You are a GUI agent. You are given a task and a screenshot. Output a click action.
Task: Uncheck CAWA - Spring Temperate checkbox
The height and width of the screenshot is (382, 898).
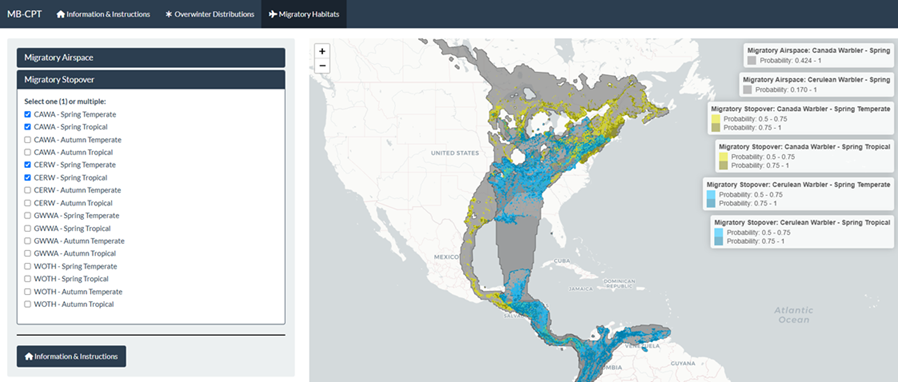click(28, 115)
